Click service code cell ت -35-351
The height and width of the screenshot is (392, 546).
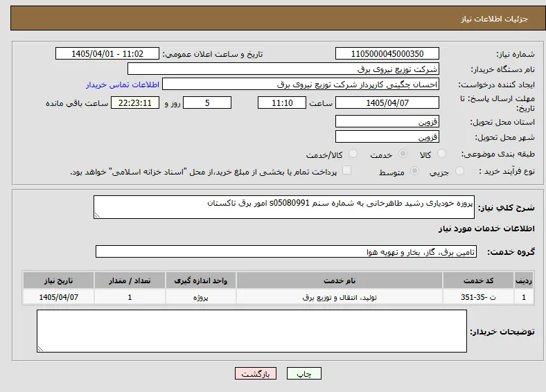[x=479, y=297]
